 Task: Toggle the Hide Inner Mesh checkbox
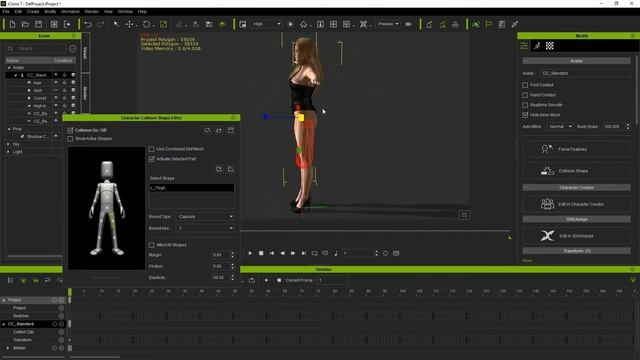pyautogui.click(x=525, y=115)
